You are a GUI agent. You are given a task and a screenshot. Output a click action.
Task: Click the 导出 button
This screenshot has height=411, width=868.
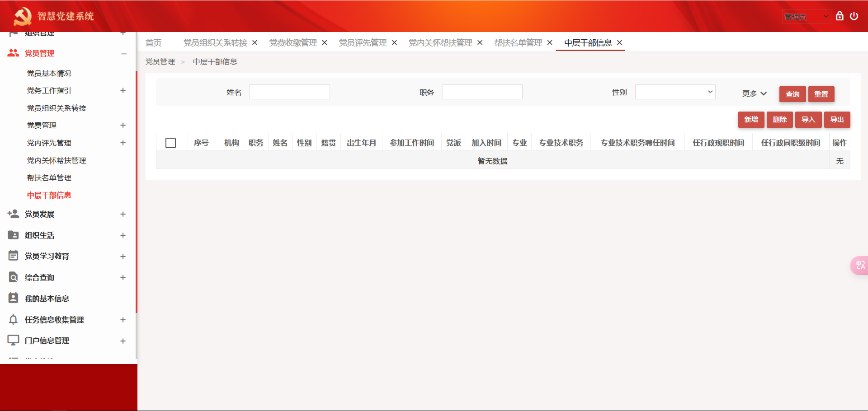coord(837,120)
